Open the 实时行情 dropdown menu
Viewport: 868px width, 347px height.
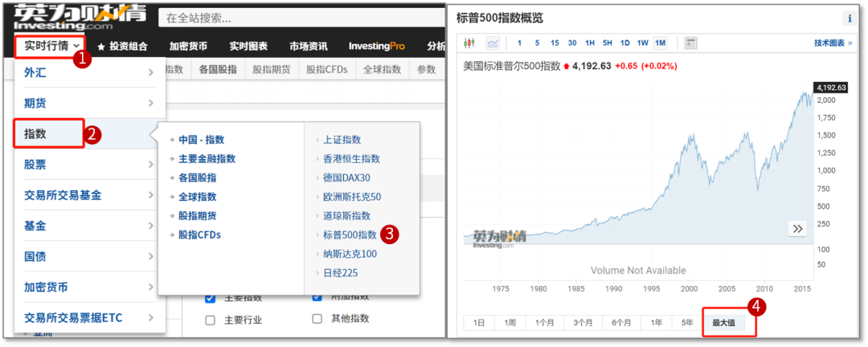51,46
